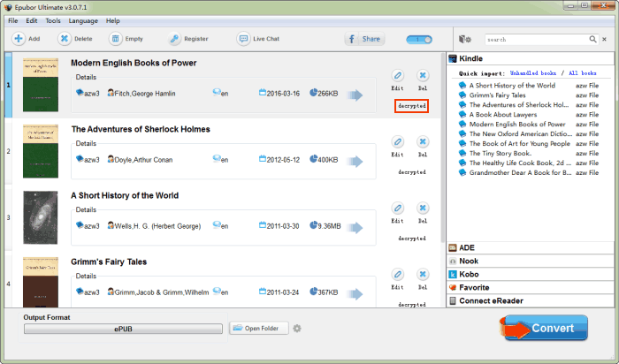Open the Tools menu

[53, 20]
